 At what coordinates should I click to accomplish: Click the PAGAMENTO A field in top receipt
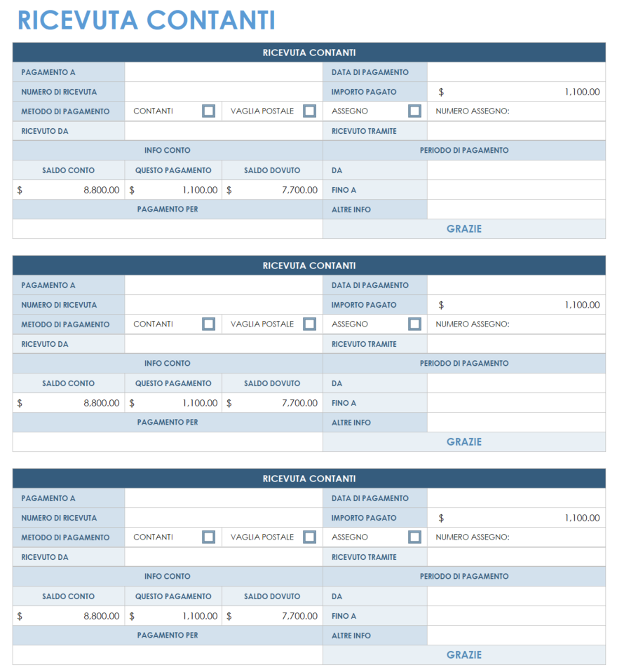[223, 72]
